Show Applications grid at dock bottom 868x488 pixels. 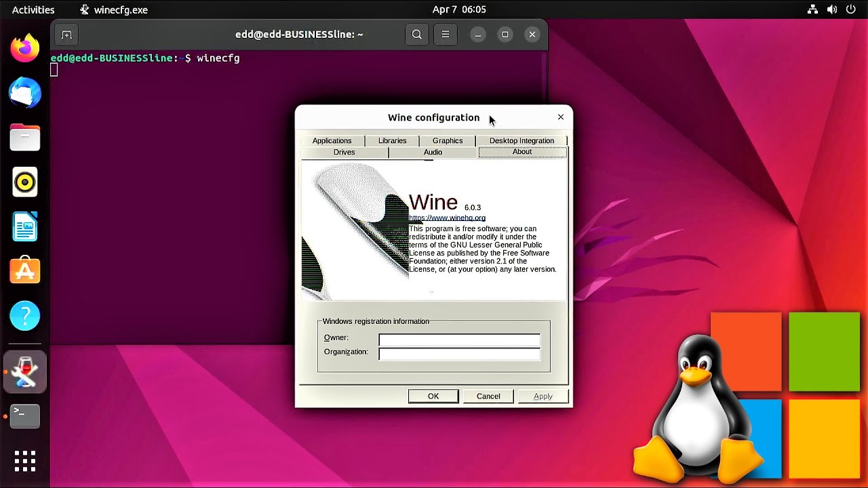pyautogui.click(x=25, y=461)
